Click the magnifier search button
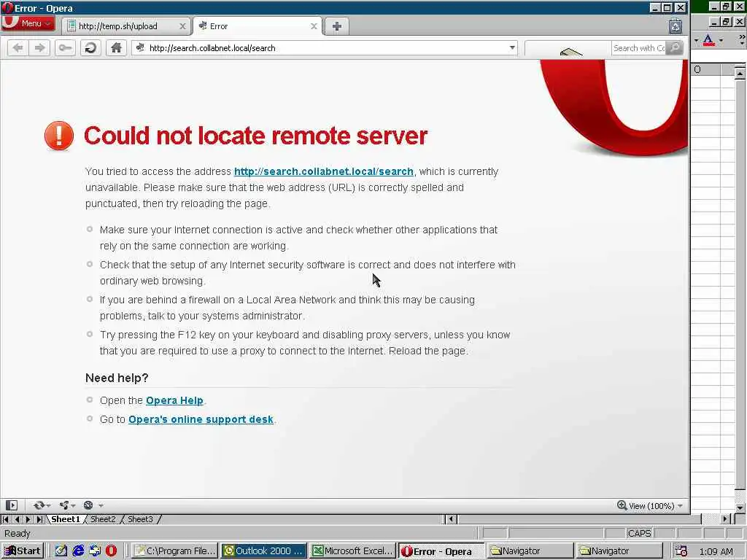The height and width of the screenshot is (560, 747). [x=675, y=47]
